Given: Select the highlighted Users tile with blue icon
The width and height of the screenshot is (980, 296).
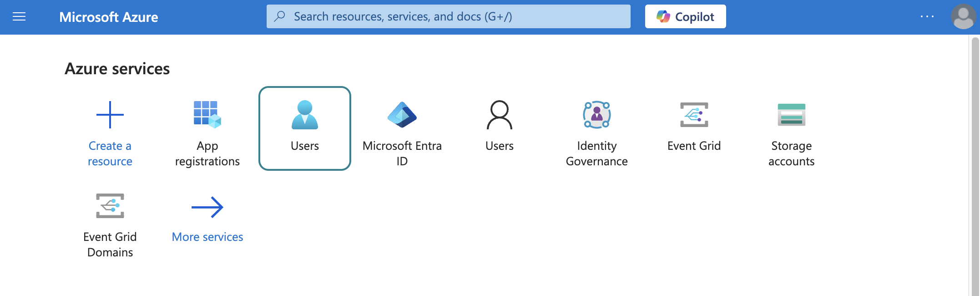Looking at the screenshot, I should (x=305, y=128).
